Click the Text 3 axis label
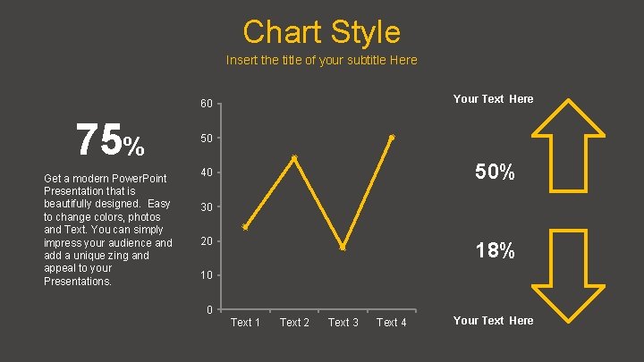The width and height of the screenshot is (644, 362). [x=343, y=322]
